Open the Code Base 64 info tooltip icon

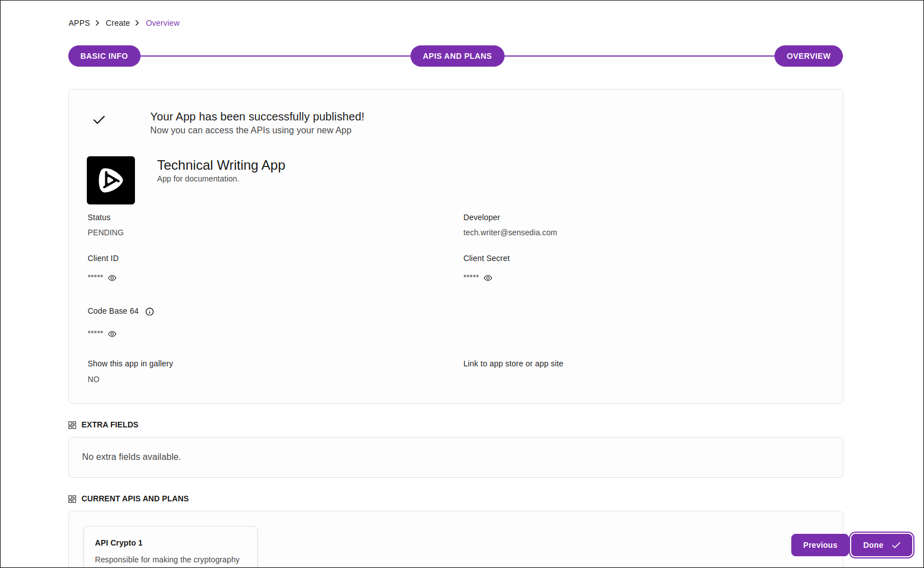(x=149, y=311)
